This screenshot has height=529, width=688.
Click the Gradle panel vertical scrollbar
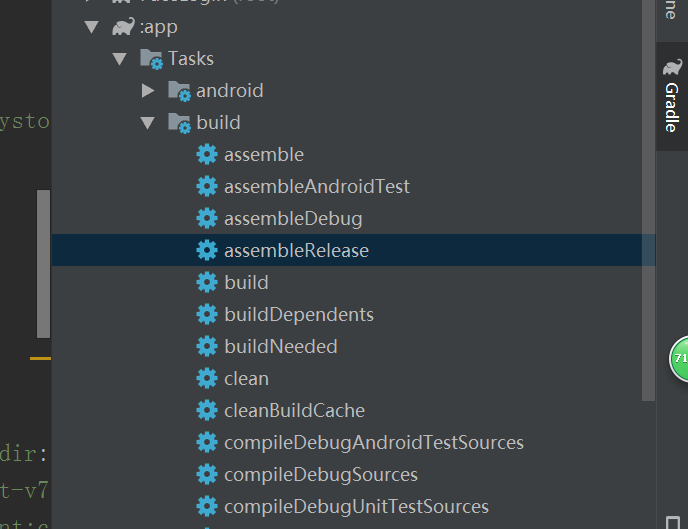[649, 200]
